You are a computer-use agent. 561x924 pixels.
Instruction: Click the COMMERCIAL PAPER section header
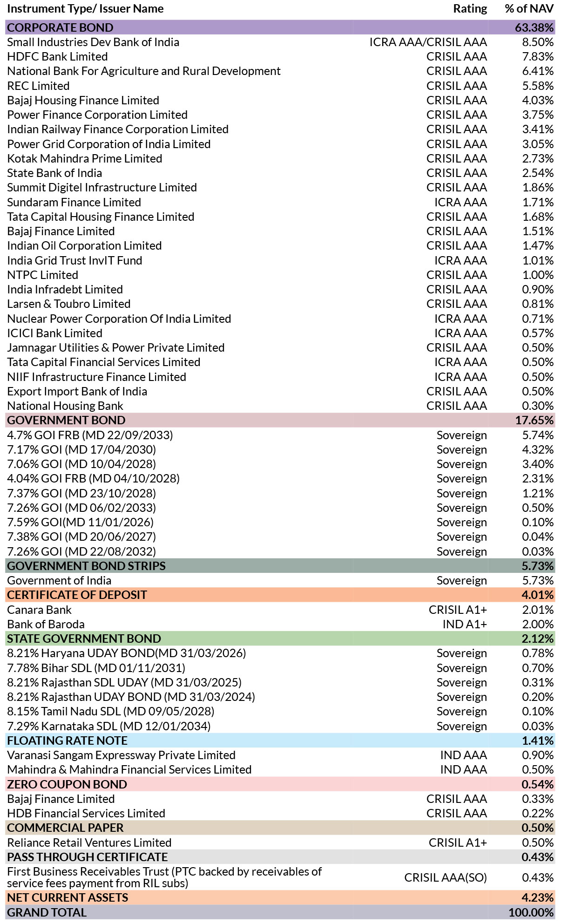point(280,828)
